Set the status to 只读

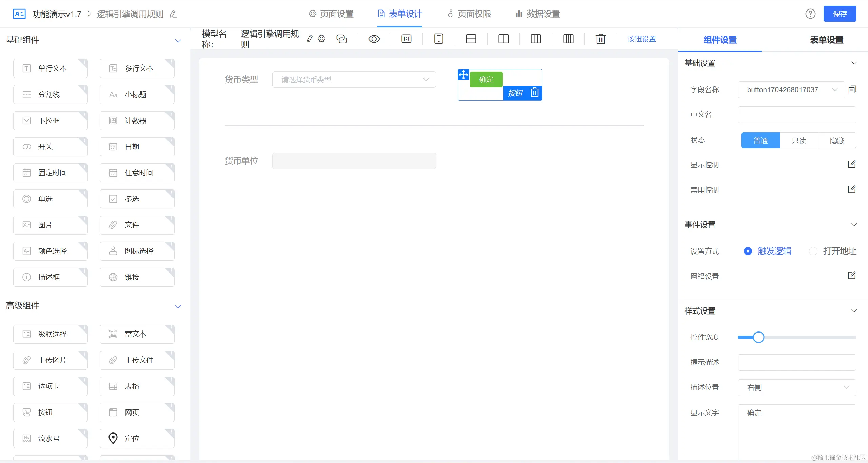pyautogui.click(x=798, y=140)
